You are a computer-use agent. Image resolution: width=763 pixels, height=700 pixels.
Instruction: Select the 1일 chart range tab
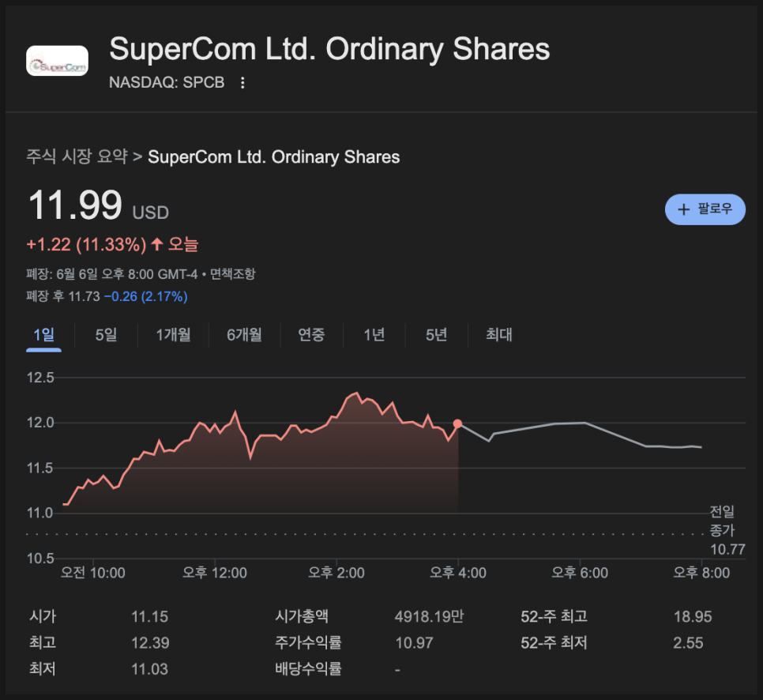(43, 335)
